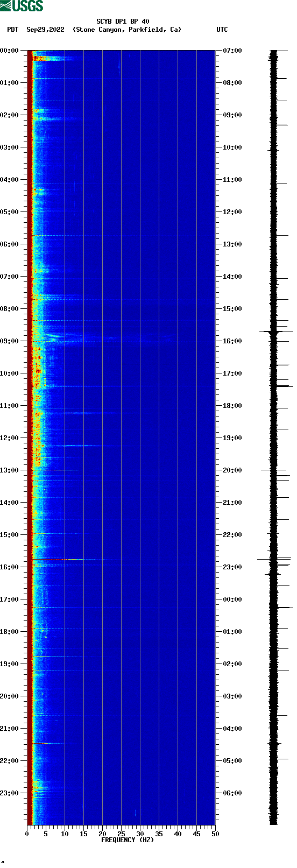Click the 23:00 PDT time label
The width and height of the screenshot is (297, 868).
coord(10,793)
